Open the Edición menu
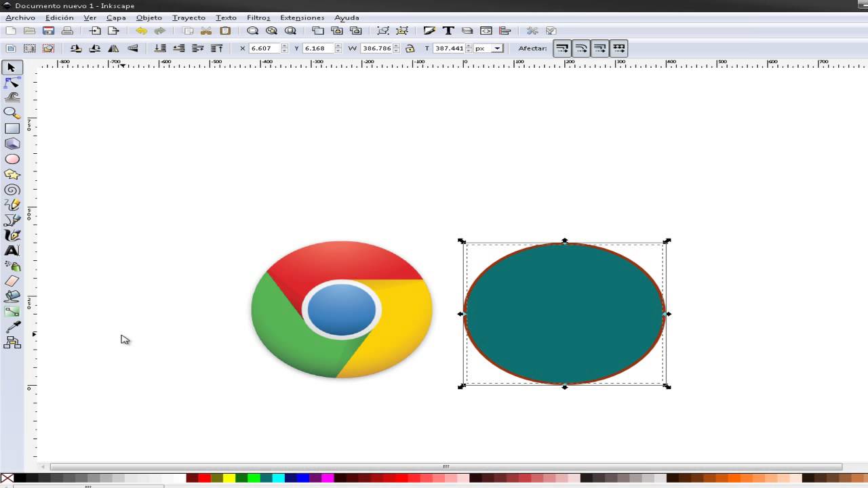 coord(60,18)
